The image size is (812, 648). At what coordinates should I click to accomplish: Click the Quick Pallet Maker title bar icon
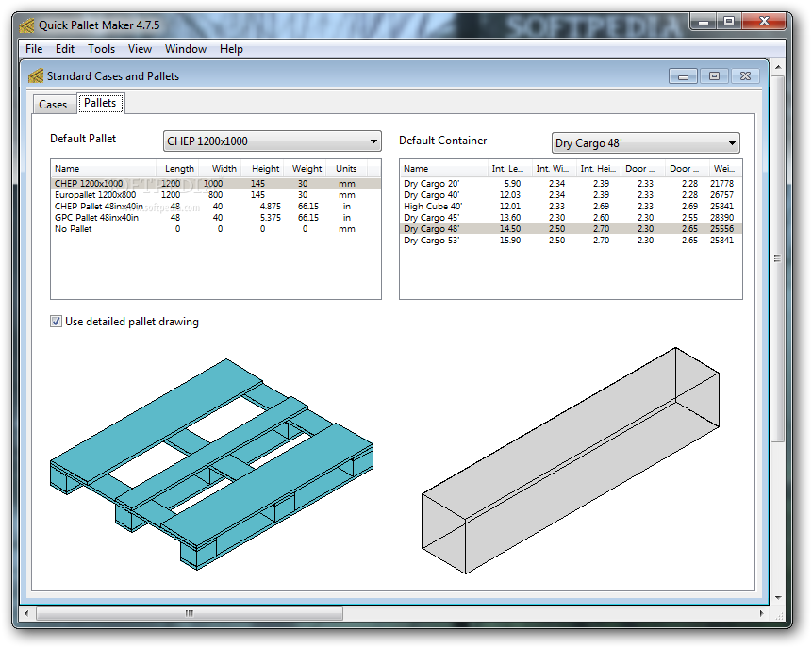point(27,25)
